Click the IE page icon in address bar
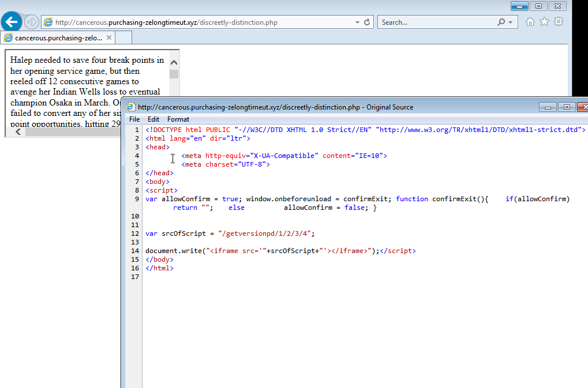Image resolution: width=588 pixels, height=388 pixels. (x=48, y=22)
